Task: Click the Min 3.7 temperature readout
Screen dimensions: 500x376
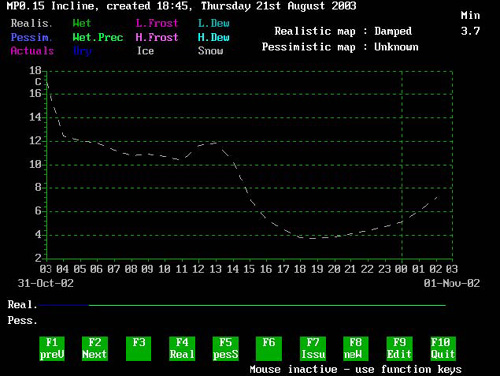Action: (470, 23)
